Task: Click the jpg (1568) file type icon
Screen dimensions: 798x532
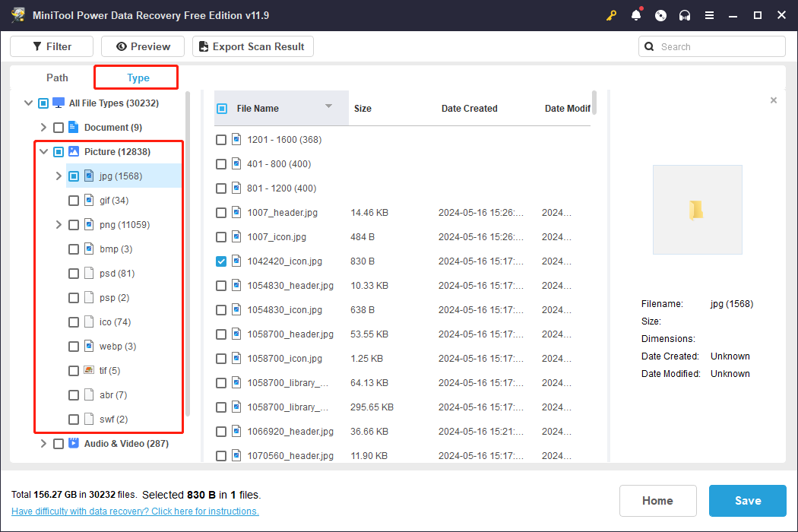Action: 89,176
